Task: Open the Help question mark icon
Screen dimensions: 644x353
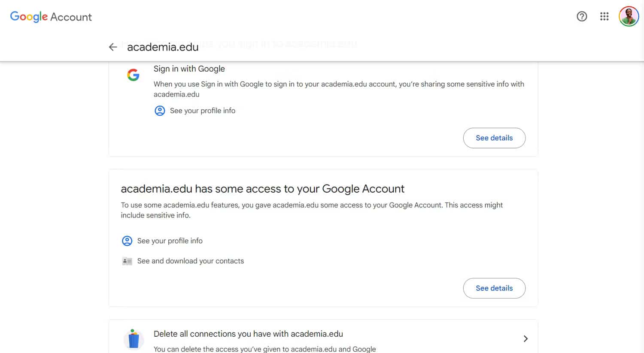Action: (582, 17)
